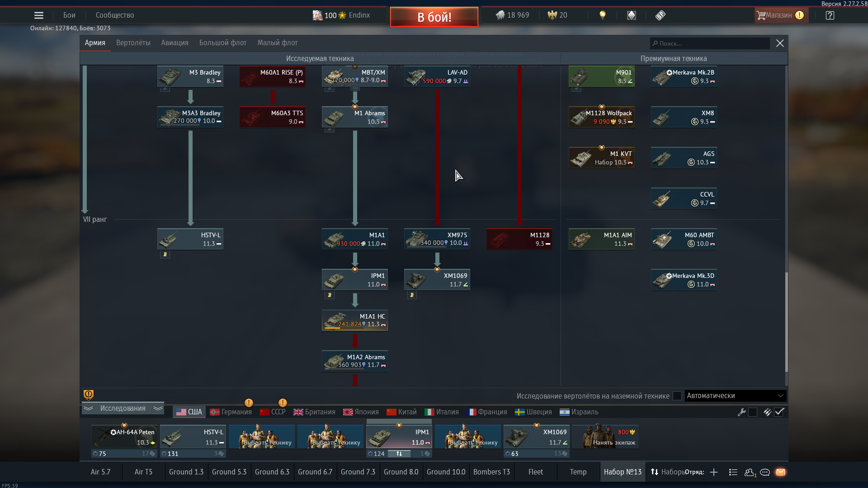Expand the group marker under M1 Abrams

330,130
